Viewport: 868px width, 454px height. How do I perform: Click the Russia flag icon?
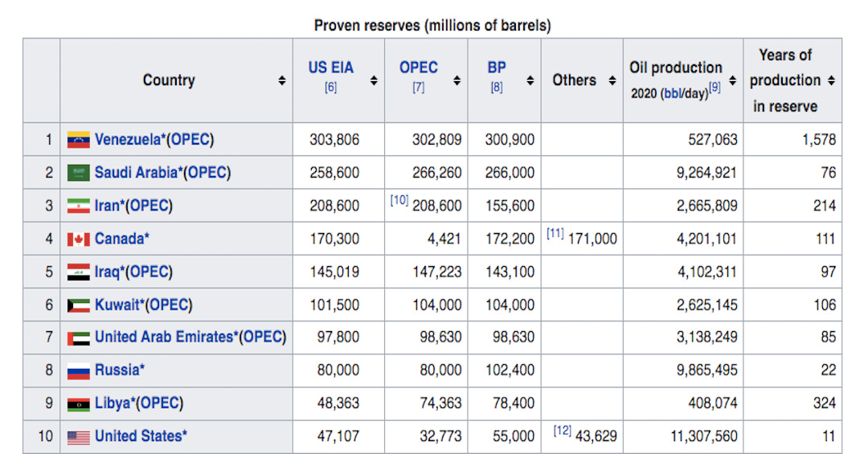[x=79, y=370]
